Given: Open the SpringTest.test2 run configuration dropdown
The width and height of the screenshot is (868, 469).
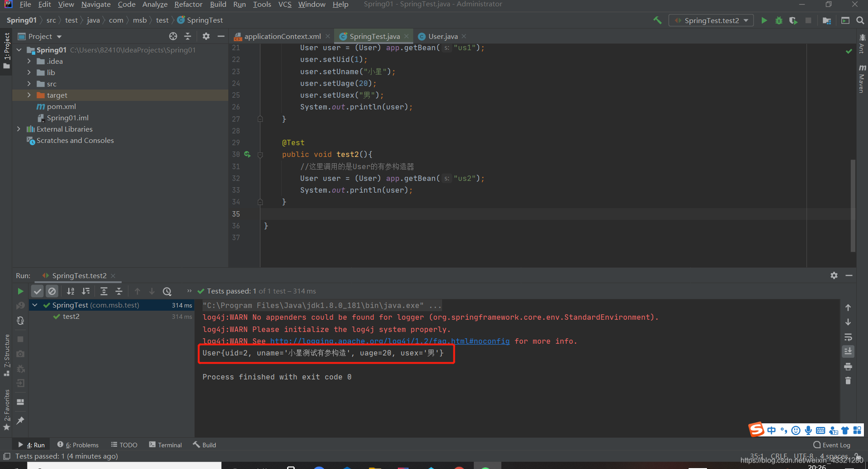Looking at the screenshot, I should [x=711, y=20].
